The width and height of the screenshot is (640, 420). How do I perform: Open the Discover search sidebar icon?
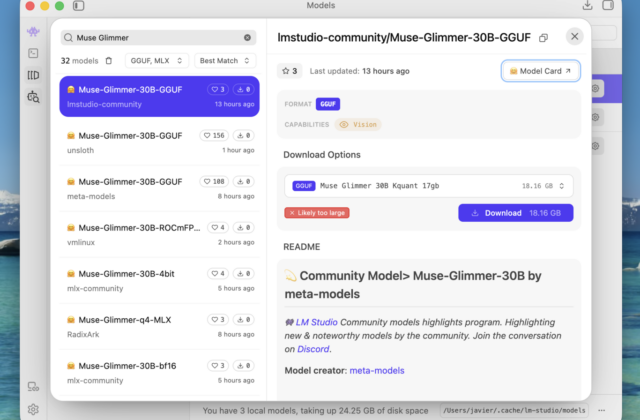tap(33, 97)
